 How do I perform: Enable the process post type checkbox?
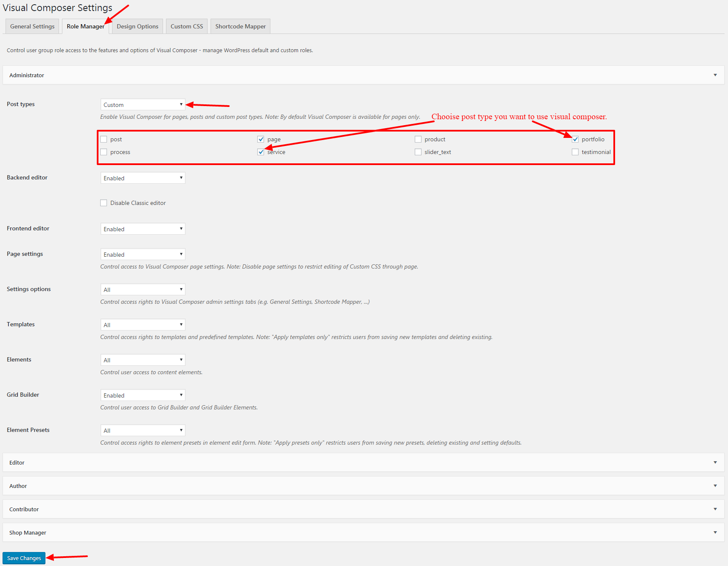(104, 152)
